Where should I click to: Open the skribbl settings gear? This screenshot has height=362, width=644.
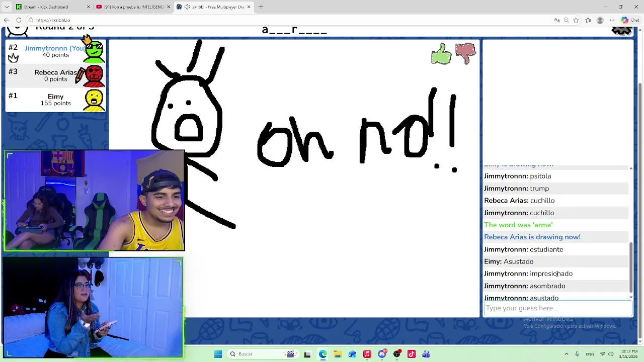pyautogui.click(x=621, y=30)
